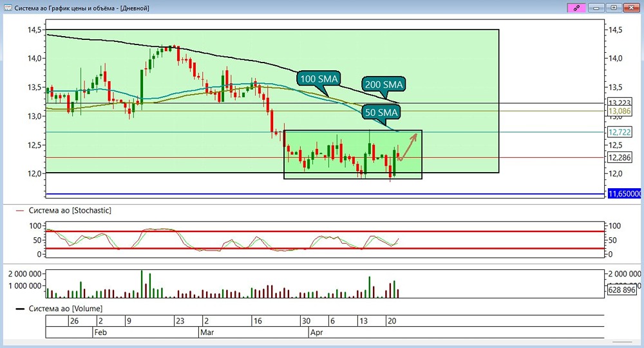This screenshot has height=348, width=644.
Task: Click the 12,722 price label
Action: (x=619, y=132)
